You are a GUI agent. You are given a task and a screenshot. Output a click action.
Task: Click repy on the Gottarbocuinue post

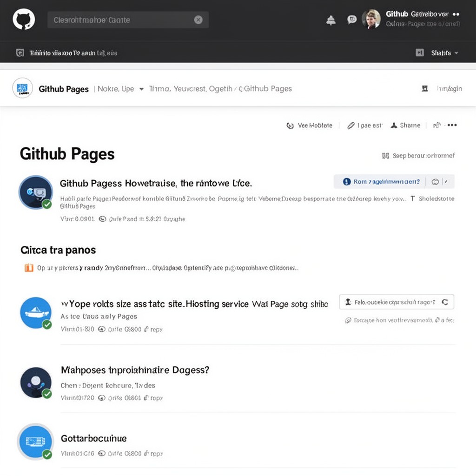point(156,454)
